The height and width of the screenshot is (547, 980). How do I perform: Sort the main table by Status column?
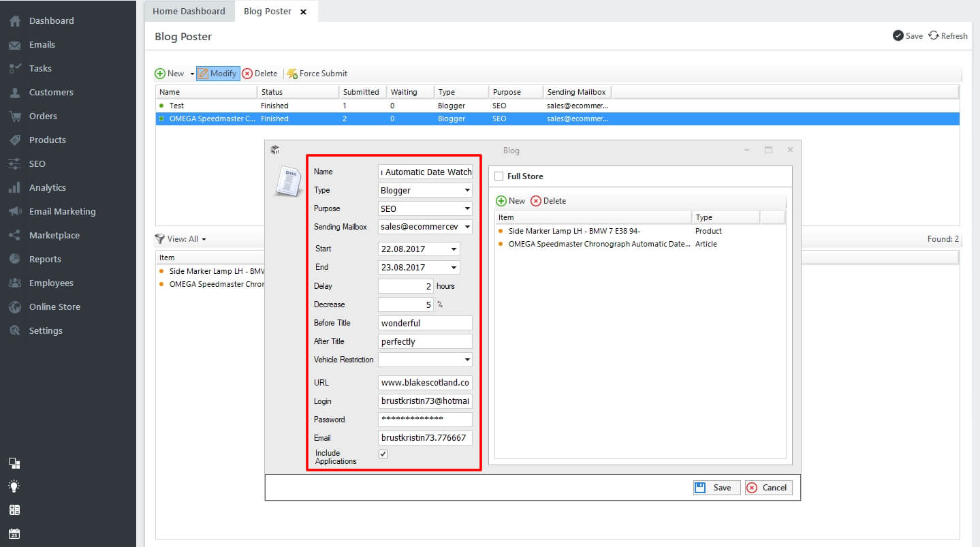(x=298, y=92)
